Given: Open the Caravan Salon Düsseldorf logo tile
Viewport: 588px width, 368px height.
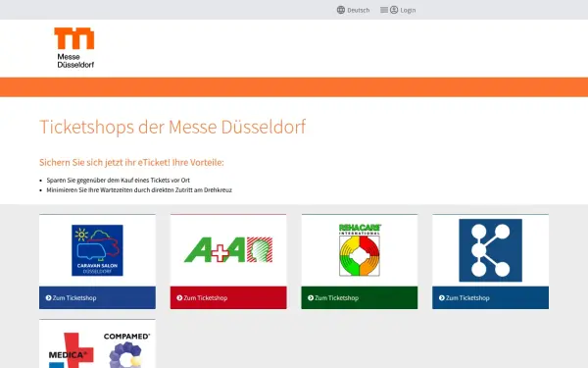Looking at the screenshot, I should pyautogui.click(x=97, y=250).
